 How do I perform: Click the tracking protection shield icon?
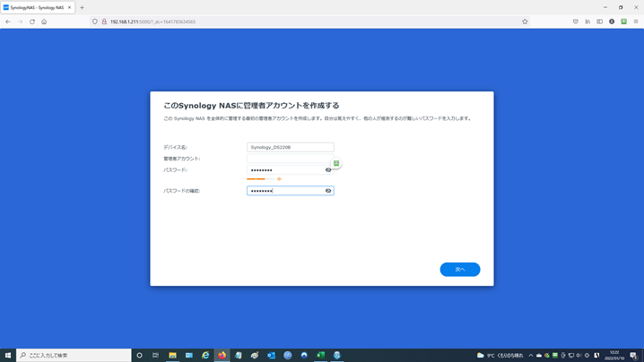coord(95,22)
